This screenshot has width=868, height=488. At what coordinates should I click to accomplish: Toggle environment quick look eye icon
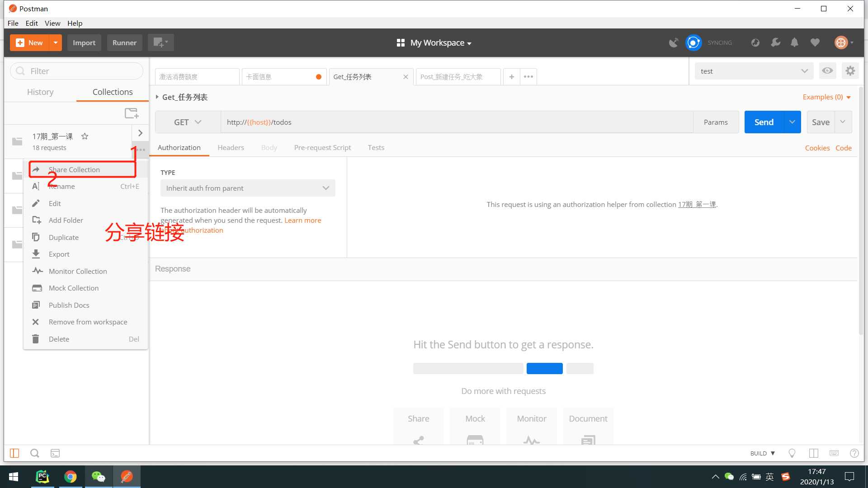tap(827, 71)
